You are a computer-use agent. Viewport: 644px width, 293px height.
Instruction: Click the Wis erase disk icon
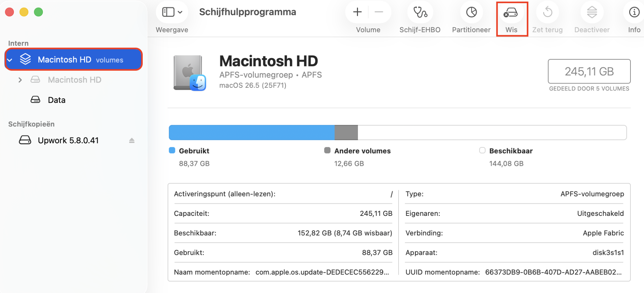click(511, 13)
